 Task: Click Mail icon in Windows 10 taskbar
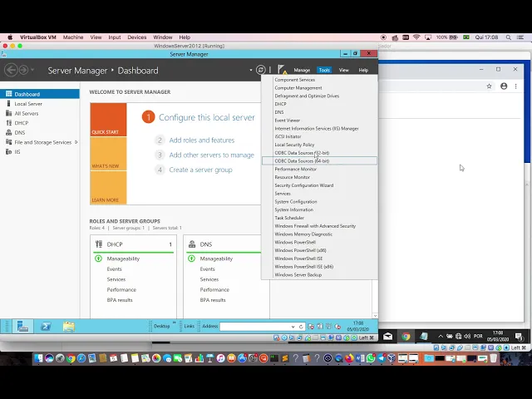pyautogui.click(x=388, y=336)
